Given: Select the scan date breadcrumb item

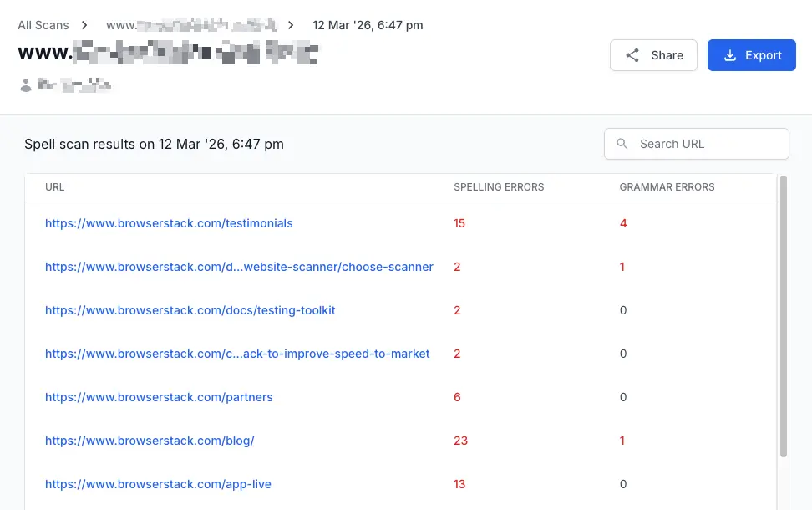Looking at the screenshot, I should pyautogui.click(x=368, y=25).
